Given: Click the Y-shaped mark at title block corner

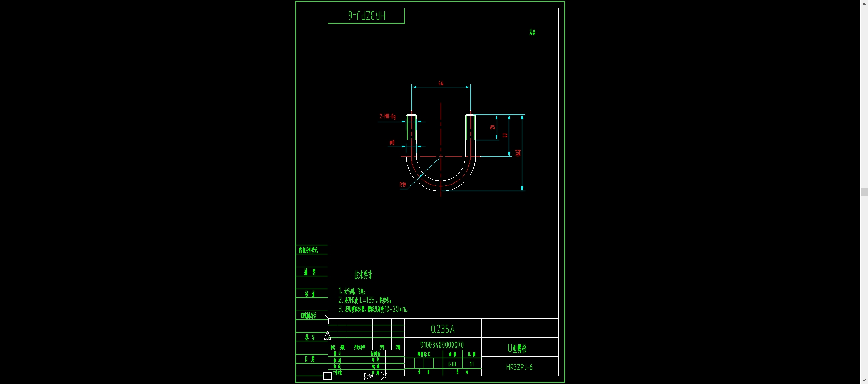Looking at the screenshot, I should (329, 318).
